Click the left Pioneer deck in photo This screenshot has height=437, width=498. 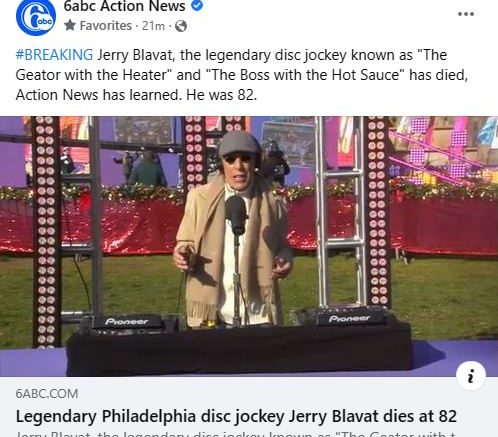127,322
